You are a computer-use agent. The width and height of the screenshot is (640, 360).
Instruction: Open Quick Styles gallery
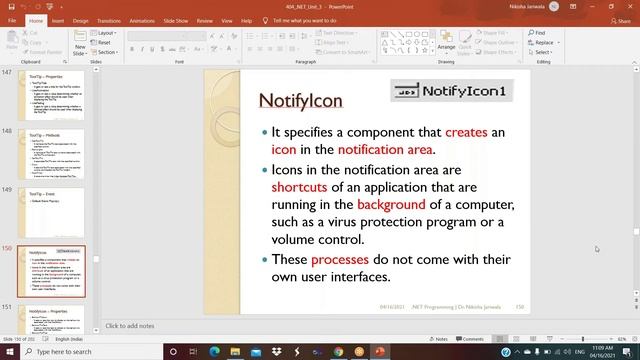click(x=464, y=42)
